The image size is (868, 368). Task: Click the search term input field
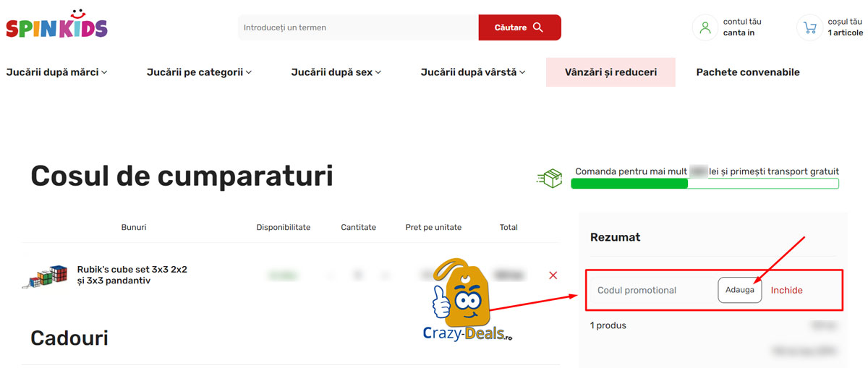(x=358, y=27)
